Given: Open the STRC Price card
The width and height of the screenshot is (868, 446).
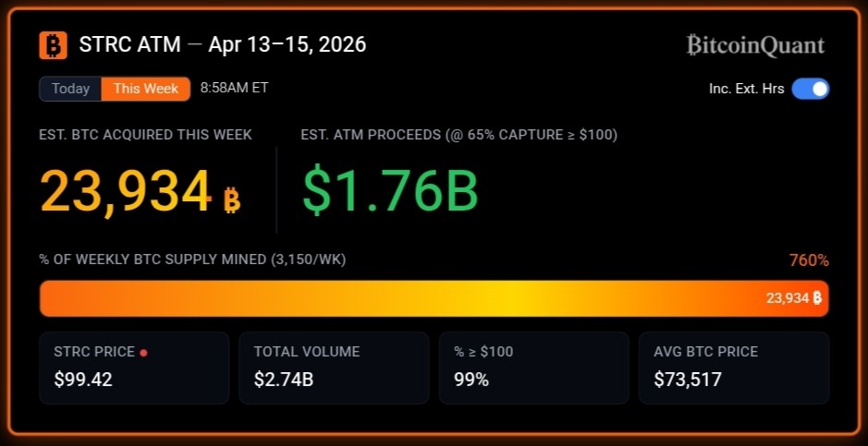Looking at the screenshot, I should 134,368.
